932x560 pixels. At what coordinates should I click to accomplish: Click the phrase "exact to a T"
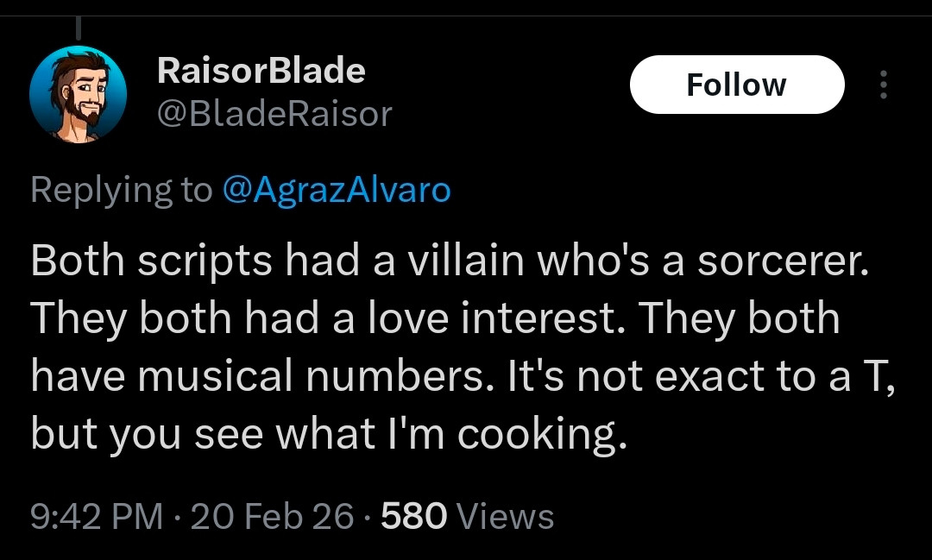(x=774, y=376)
